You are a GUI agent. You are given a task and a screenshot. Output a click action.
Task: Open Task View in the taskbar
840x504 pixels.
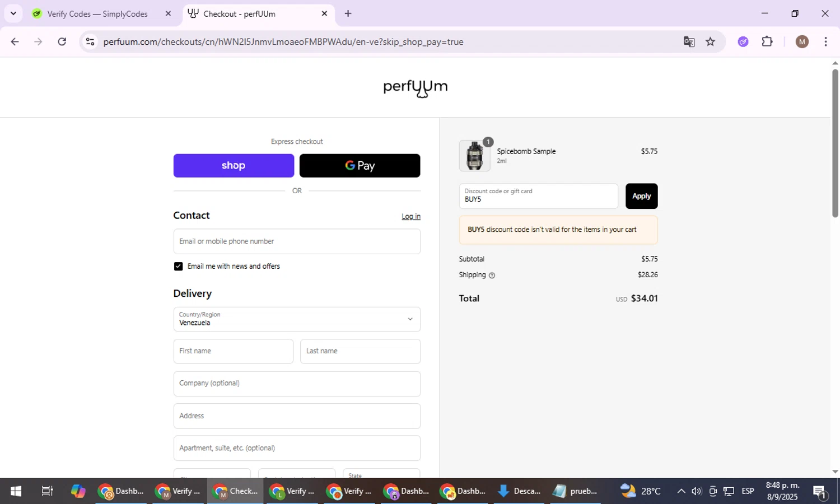coord(48,491)
